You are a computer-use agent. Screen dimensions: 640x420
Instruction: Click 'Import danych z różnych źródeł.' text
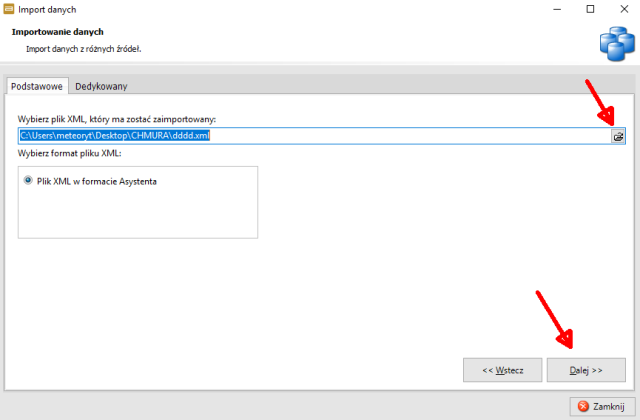pos(84,49)
